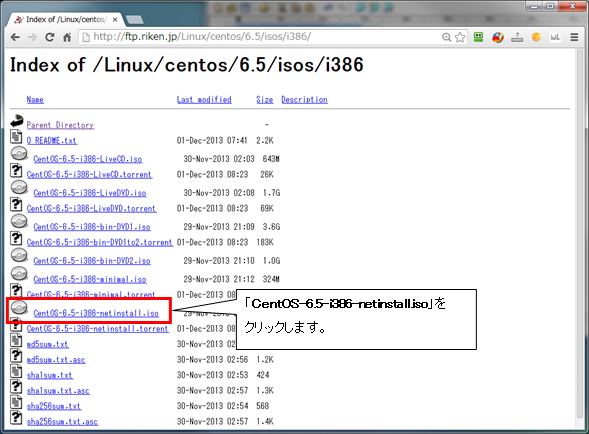Click the question icon beside LiveDVD.torrent
This screenshot has width=589, height=434.
(x=16, y=204)
